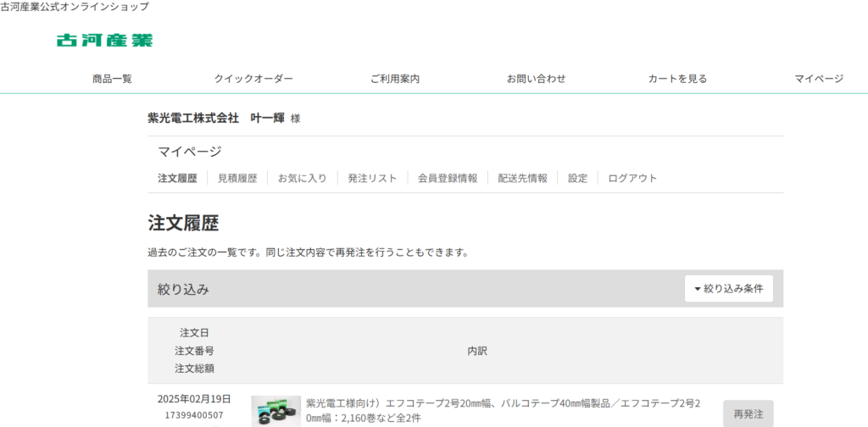The image size is (868, 427).
Task: Click the マイページ section title
Action: [190, 152]
